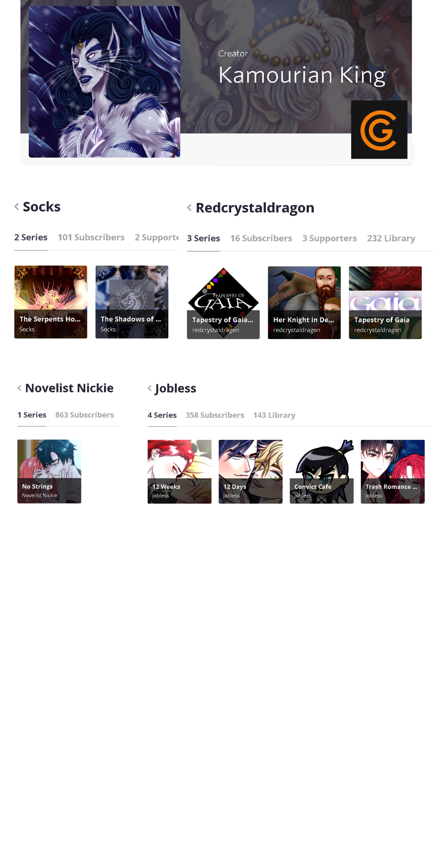Click the back chevron beside Socks

pyautogui.click(x=17, y=206)
